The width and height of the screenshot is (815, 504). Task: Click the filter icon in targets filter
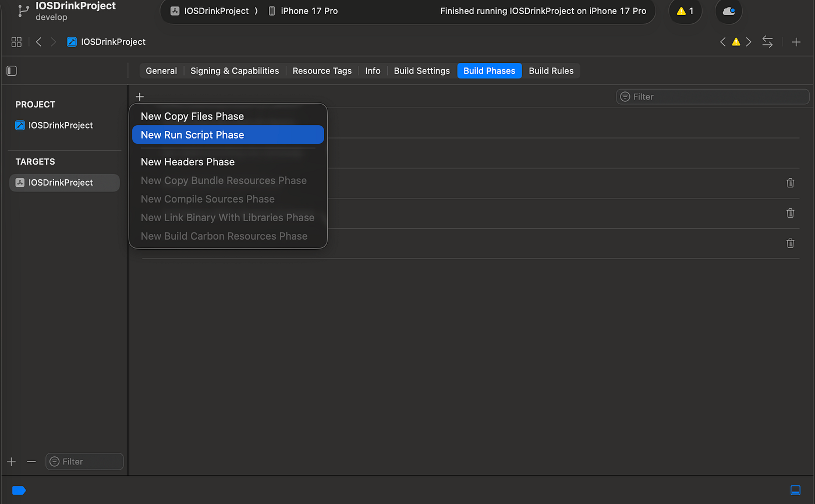(x=55, y=462)
